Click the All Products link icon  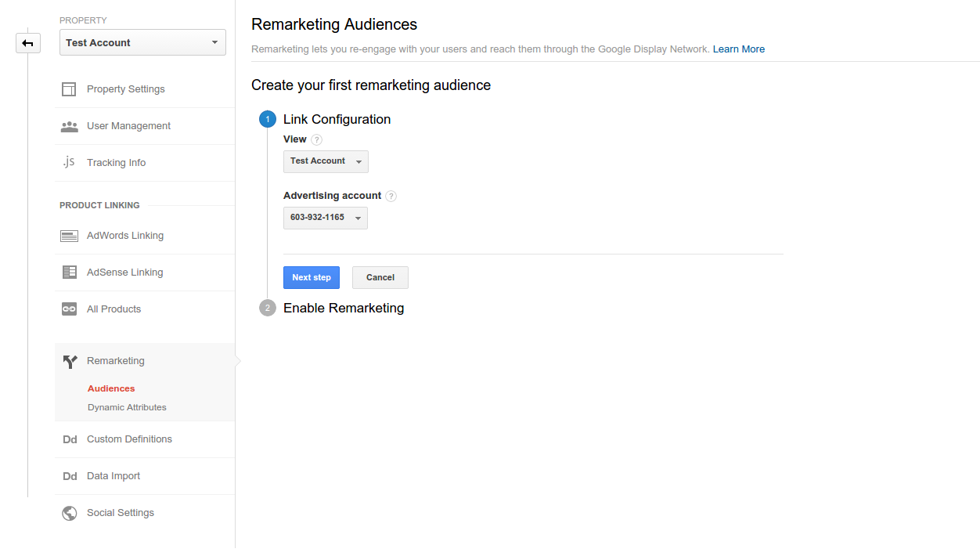pyautogui.click(x=69, y=309)
